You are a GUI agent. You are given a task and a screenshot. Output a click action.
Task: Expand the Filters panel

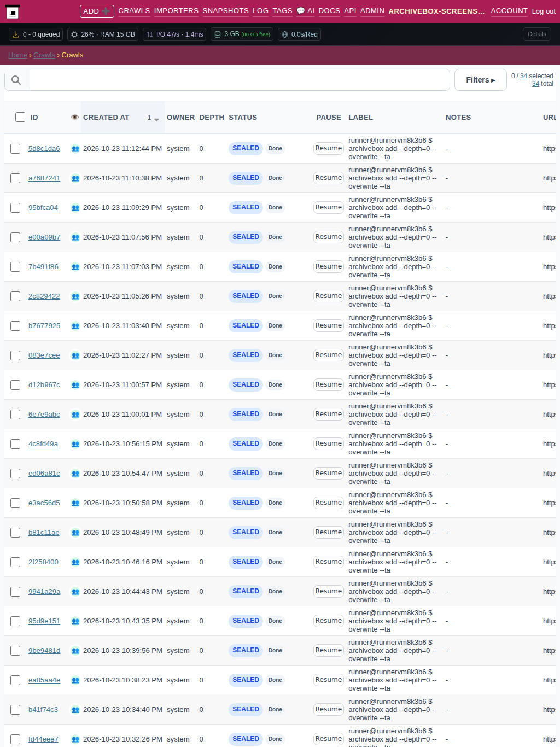[x=481, y=80]
